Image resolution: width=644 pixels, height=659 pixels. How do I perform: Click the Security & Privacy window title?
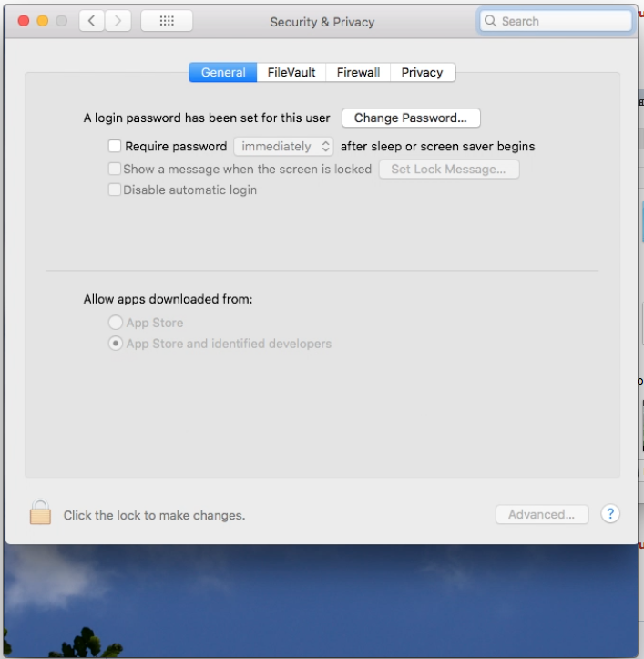coord(322,22)
